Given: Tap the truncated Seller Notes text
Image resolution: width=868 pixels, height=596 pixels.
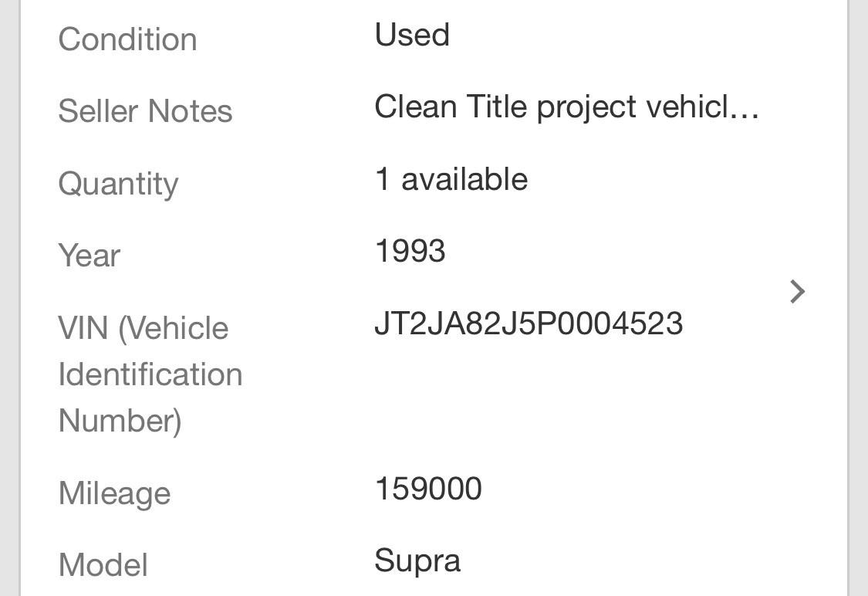Looking at the screenshot, I should (x=567, y=107).
